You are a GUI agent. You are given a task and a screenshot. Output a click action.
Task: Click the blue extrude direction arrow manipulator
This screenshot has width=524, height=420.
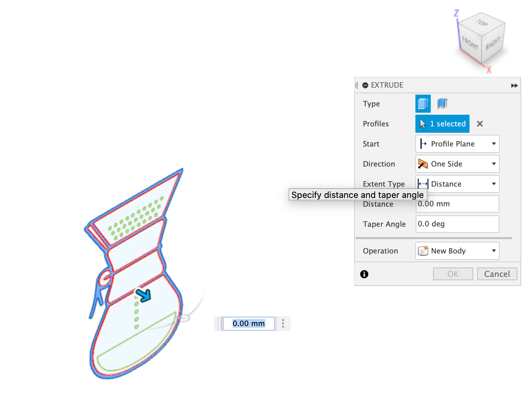tap(144, 295)
